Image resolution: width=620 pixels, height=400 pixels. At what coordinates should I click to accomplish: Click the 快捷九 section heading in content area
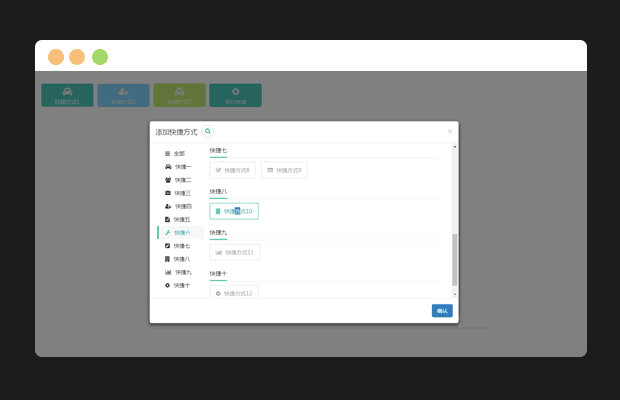218,233
